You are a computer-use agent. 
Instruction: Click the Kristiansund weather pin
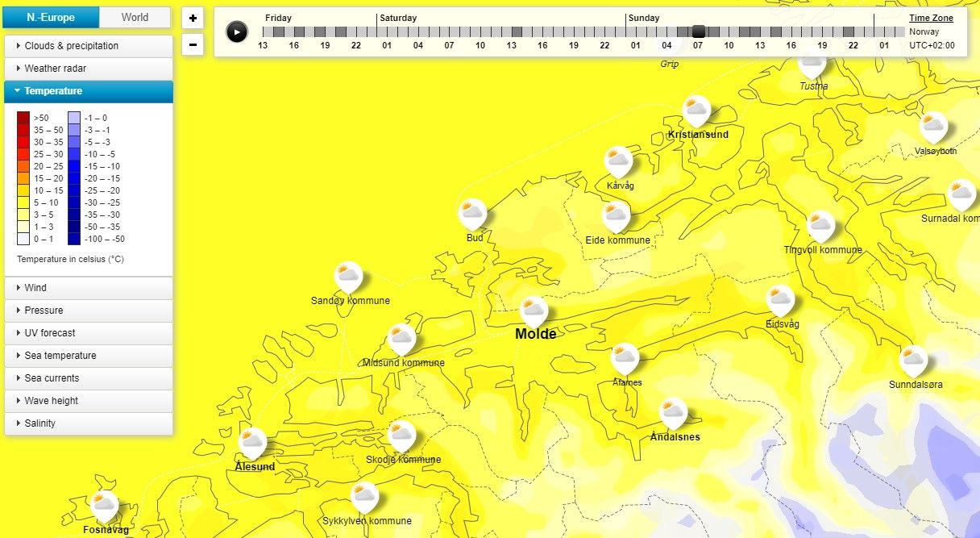(696, 110)
